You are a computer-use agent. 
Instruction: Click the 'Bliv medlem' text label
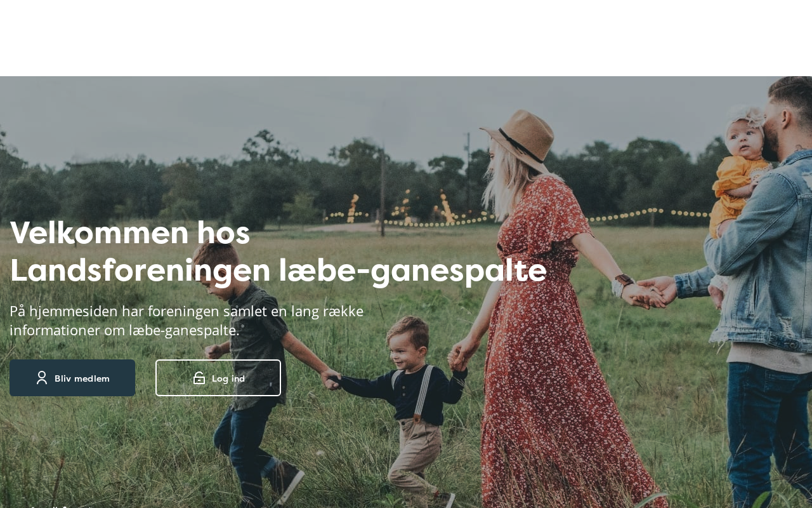pyautogui.click(x=82, y=378)
